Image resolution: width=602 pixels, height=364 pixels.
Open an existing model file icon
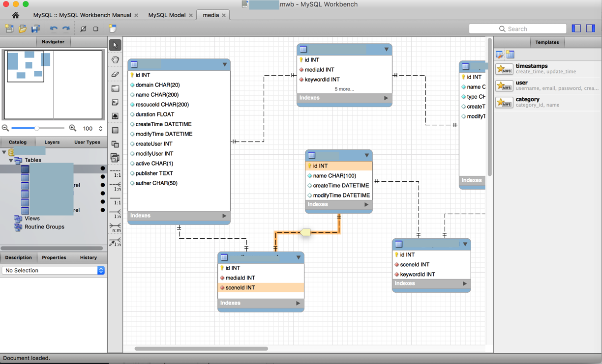pos(23,28)
